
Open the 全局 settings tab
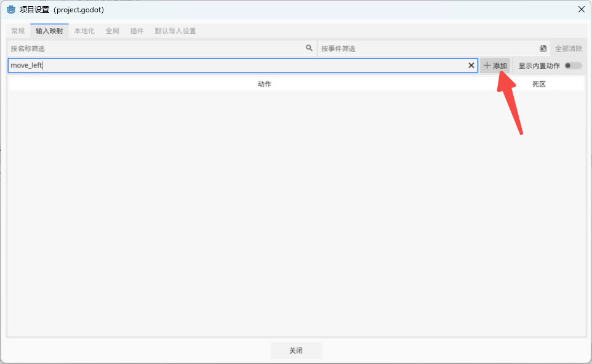click(112, 30)
